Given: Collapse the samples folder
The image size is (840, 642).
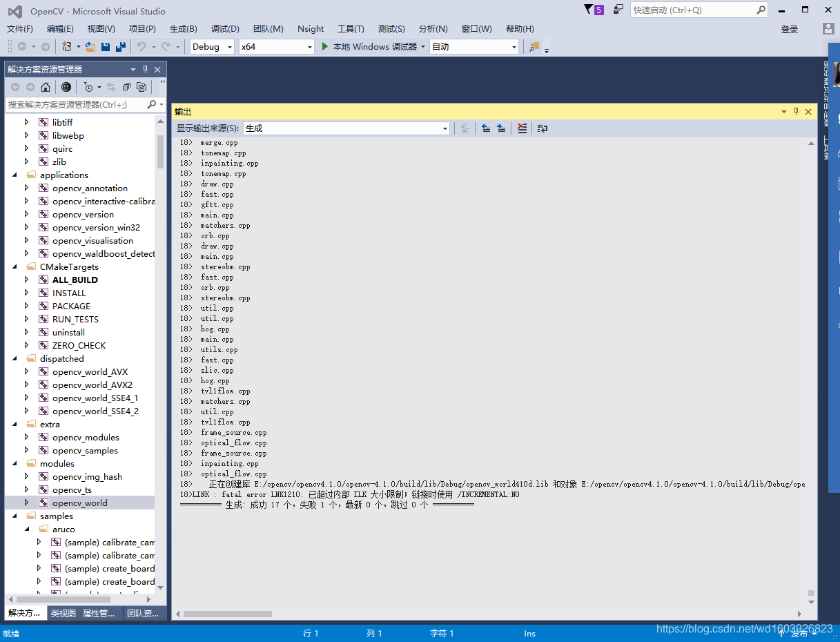Looking at the screenshot, I should (14, 516).
